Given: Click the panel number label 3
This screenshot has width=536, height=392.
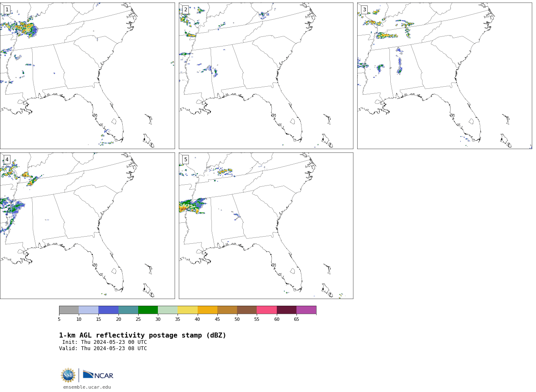Looking at the screenshot, I should (364, 10).
